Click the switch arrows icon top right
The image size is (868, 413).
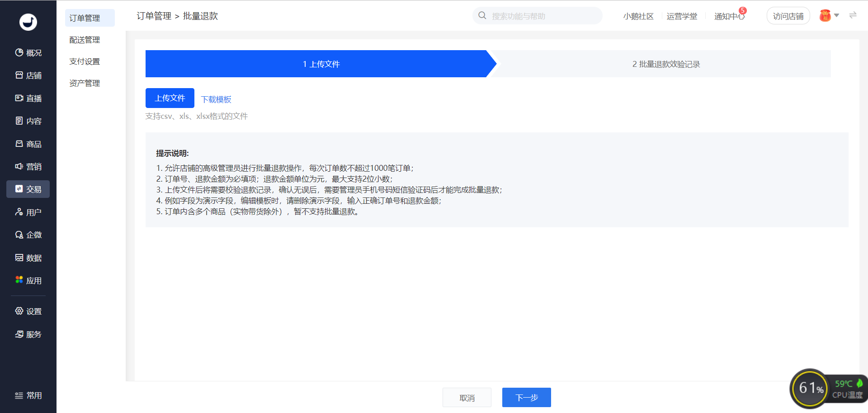click(853, 15)
